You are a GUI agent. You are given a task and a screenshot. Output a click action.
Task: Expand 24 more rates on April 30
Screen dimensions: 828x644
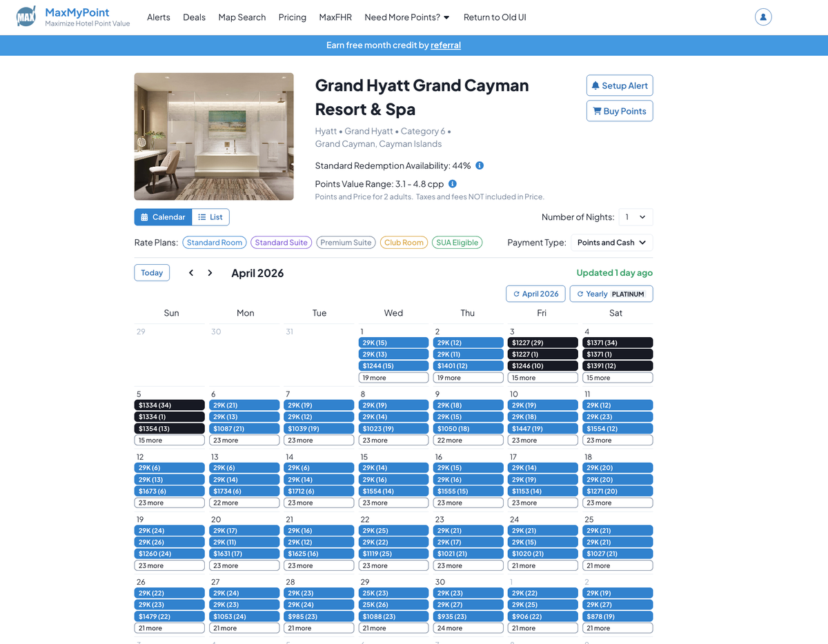coord(468,628)
